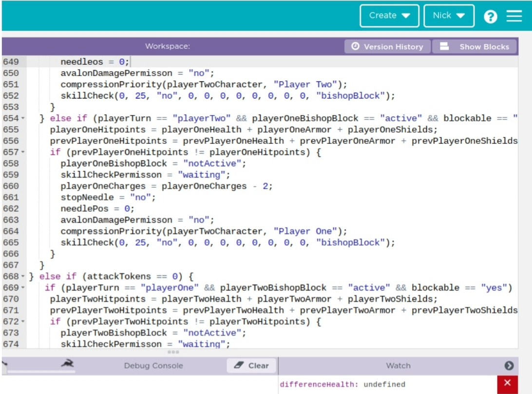Remove the differenceHealth watch with red X
The width and height of the screenshot is (532, 394).
click(x=507, y=384)
